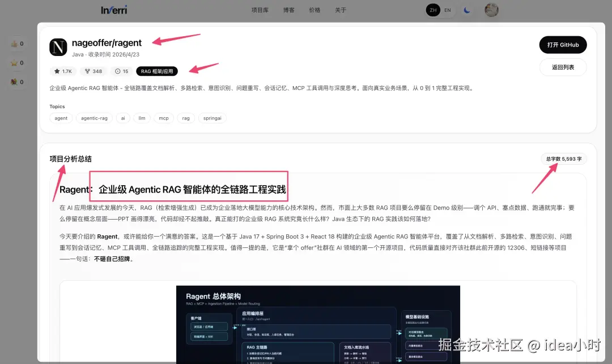The width and height of the screenshot is (612, 364).
Task: Select the rag topic tag
Action: [x=186, y=118]
